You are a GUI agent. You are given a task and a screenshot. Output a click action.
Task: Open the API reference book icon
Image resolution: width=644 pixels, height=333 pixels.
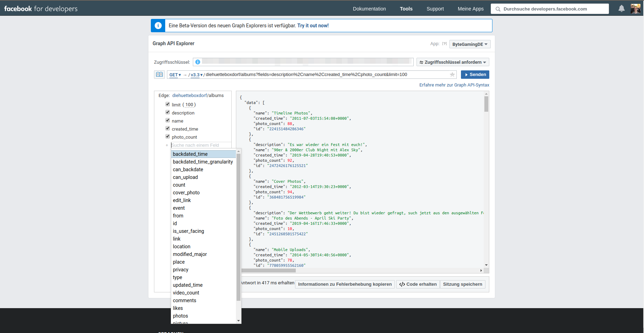(x=160, y=74)
